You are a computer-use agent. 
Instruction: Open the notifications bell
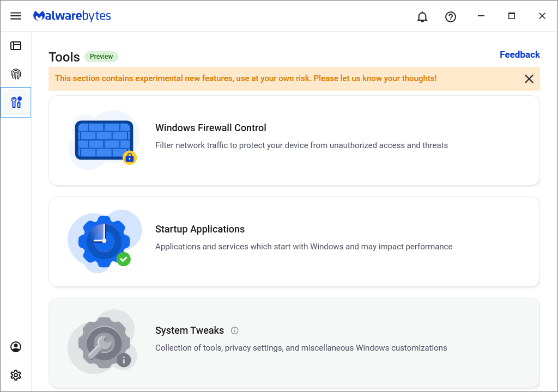pyautogui.click(x=422, y=17)
